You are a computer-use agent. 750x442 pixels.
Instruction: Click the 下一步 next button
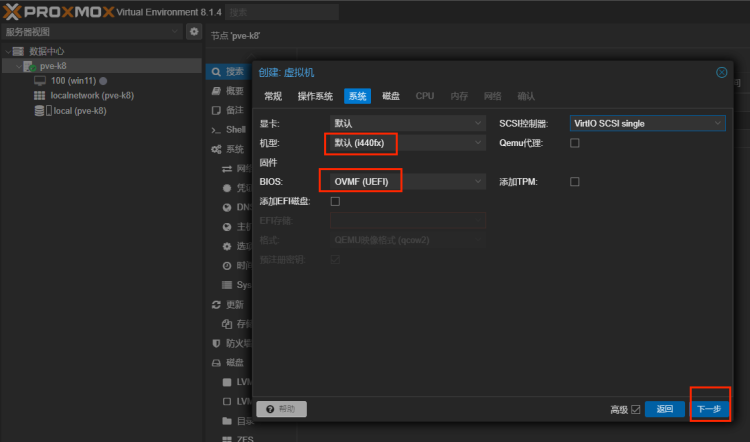[709, 409]
